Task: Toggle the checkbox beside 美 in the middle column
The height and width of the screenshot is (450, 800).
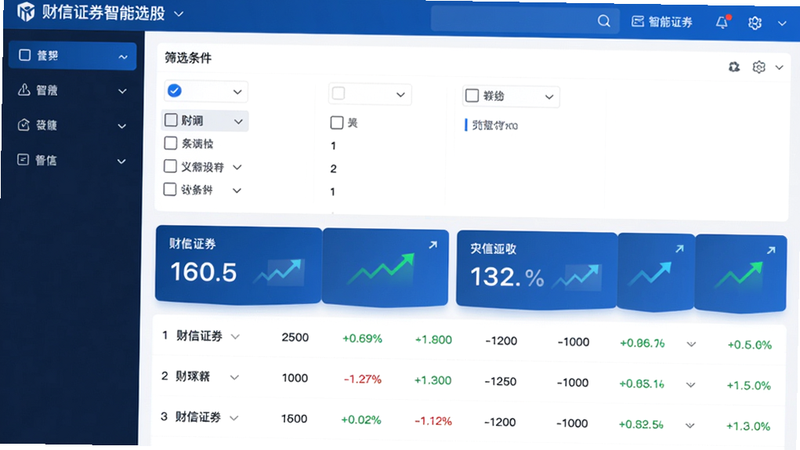Action: [x=337, y=122]
